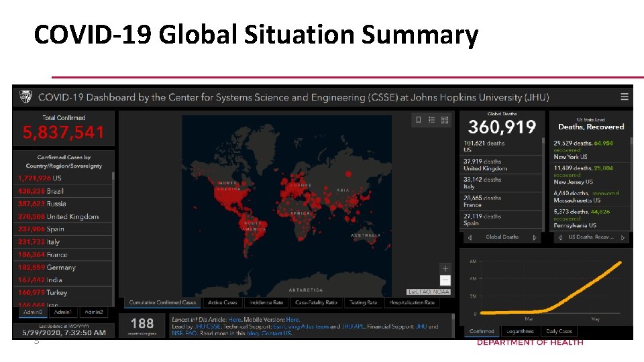Select the Hospitalization Rate tab
Viewport: 644px width, 362px height.
point(412,302)
